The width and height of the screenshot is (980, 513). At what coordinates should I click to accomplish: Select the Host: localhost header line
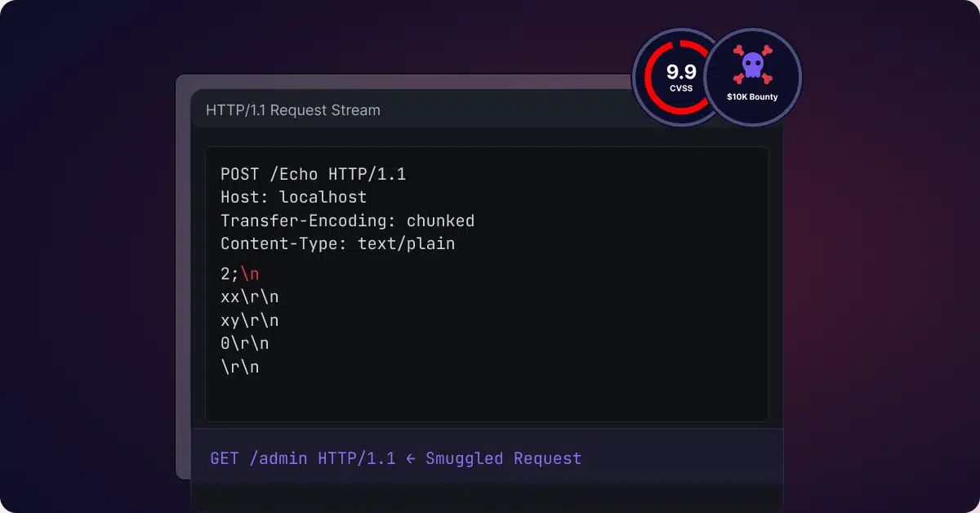pos(293,197)
